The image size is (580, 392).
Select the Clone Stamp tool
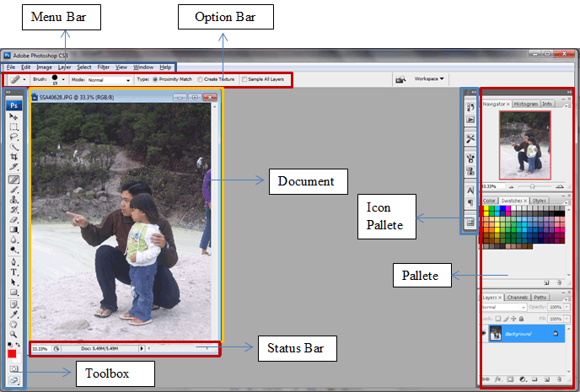(13, 200)
